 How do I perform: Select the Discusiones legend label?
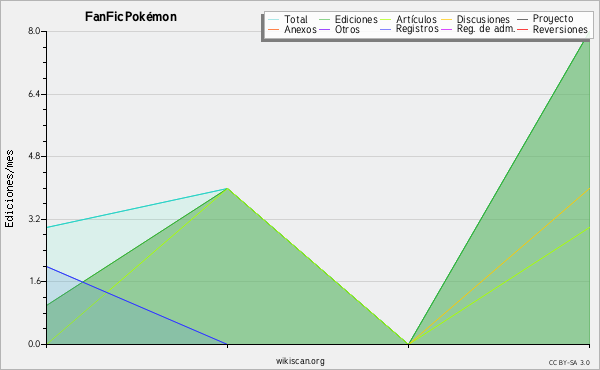(x=483, y=19)
